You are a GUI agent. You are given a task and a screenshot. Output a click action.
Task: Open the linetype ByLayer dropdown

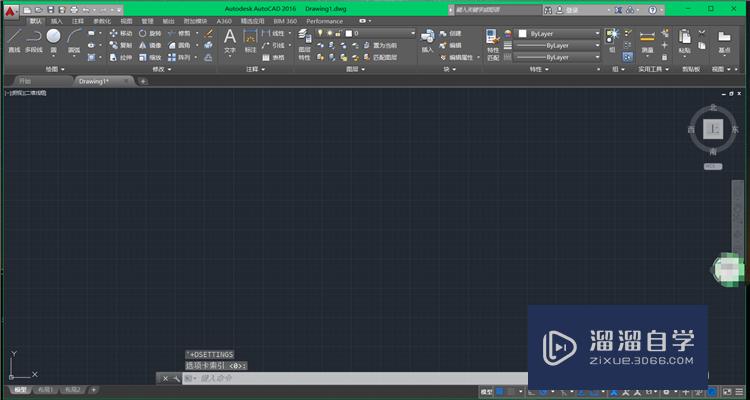click(x=557, y=57)
